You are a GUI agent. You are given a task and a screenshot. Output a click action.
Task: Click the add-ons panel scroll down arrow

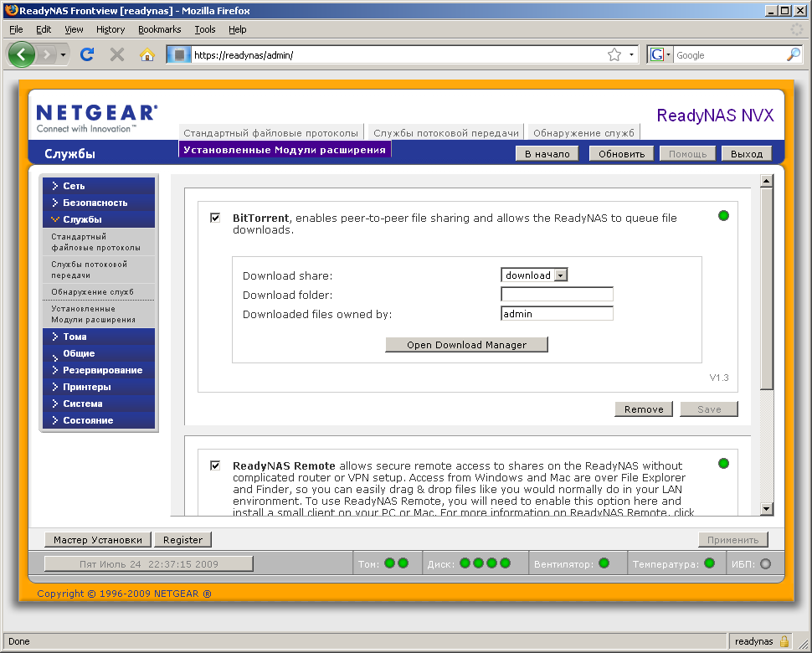pos(767,508)
